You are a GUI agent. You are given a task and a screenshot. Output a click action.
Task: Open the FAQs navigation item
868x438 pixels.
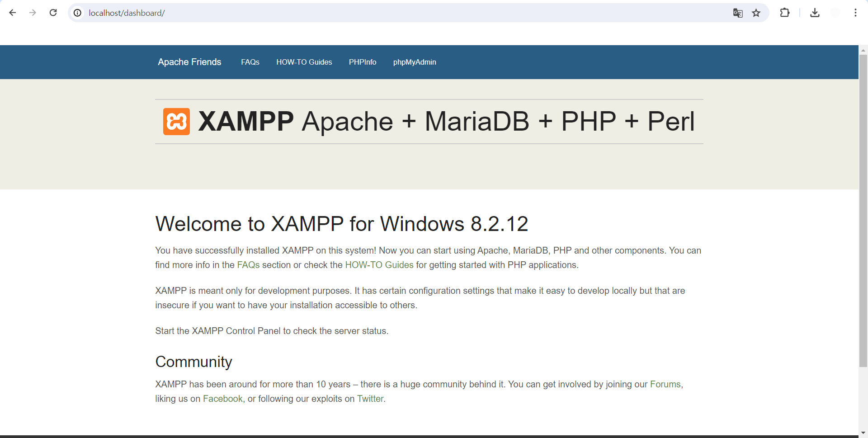(250, 62)
